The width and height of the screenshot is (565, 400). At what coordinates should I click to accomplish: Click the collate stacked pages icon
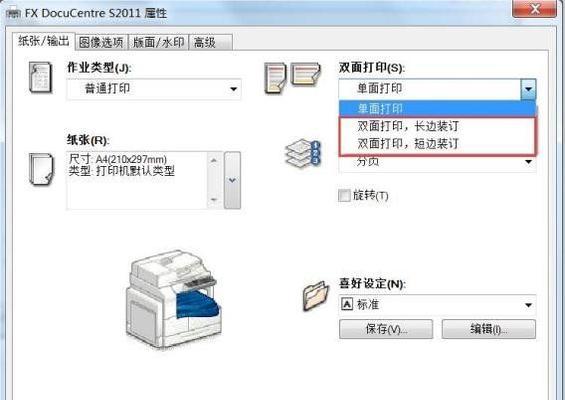[302, 154]
